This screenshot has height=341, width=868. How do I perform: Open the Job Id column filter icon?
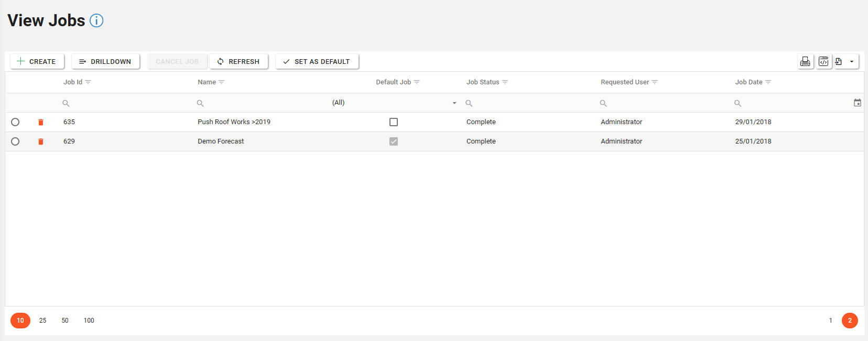[x=88, y=82]
